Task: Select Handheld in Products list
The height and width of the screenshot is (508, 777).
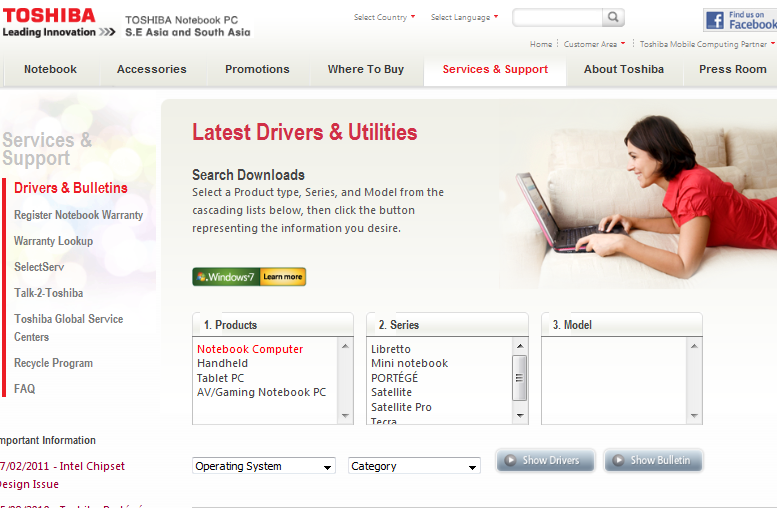Action: pos(222,363)
